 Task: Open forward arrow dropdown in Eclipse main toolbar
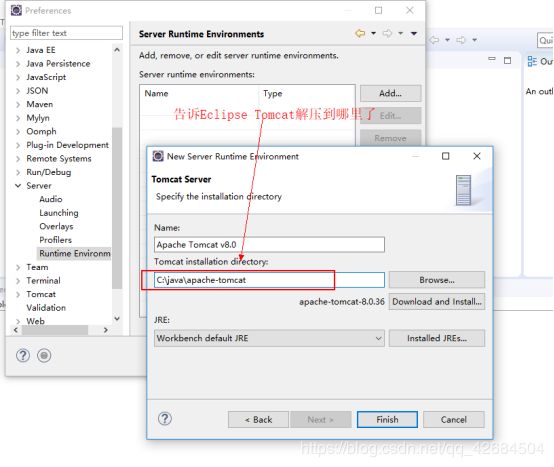click(x=475, y=40)
